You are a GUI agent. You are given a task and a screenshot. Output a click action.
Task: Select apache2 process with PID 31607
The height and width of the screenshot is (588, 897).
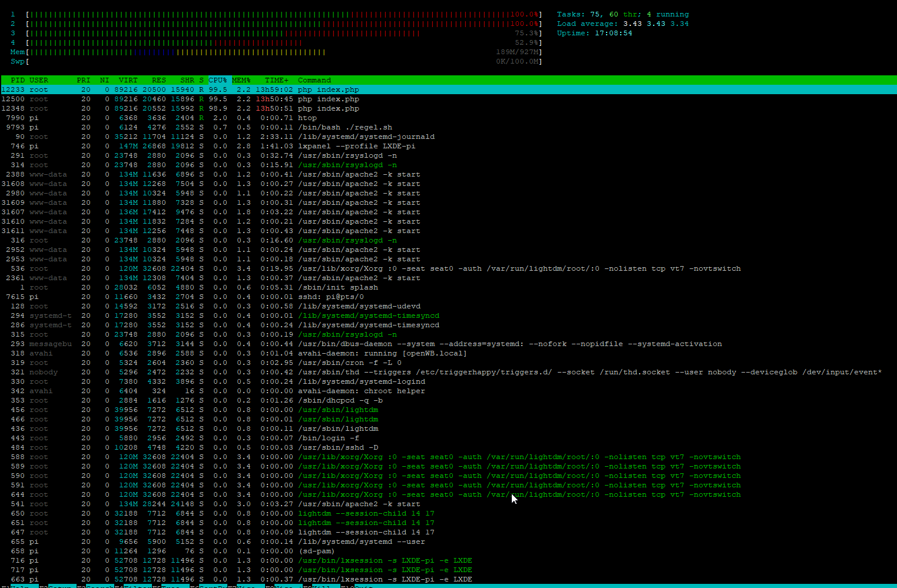click(x=448, y=212)
